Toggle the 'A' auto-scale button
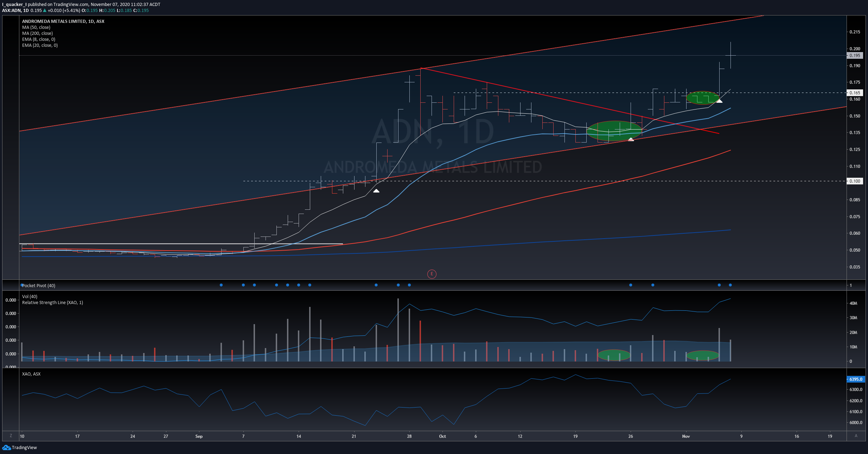Image resolution: width=868 pixels, height=454 pixels. (856, 436)
